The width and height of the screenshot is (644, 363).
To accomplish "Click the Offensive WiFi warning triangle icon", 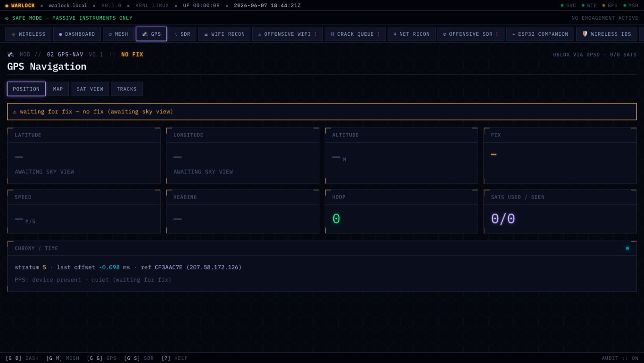I will click(260, 34).
